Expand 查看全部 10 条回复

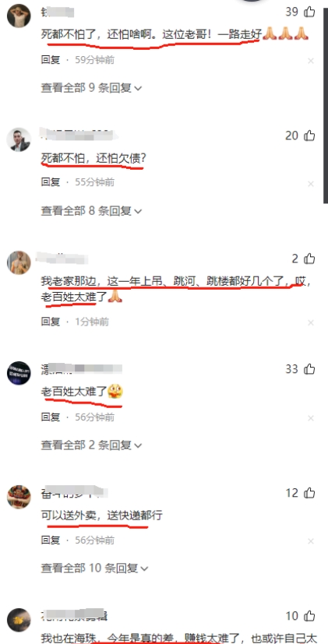click(94, 568)
